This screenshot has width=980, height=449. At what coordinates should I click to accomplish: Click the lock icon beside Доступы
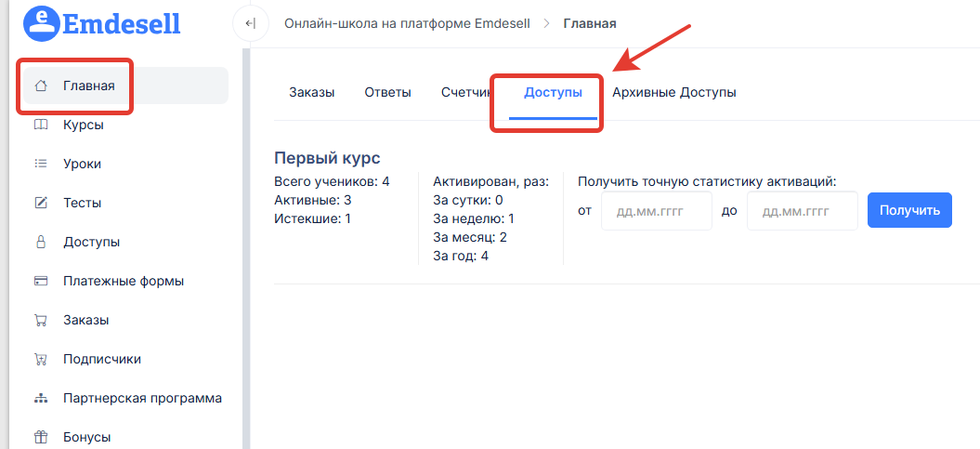pyautogui.click(x=40, y=242)
